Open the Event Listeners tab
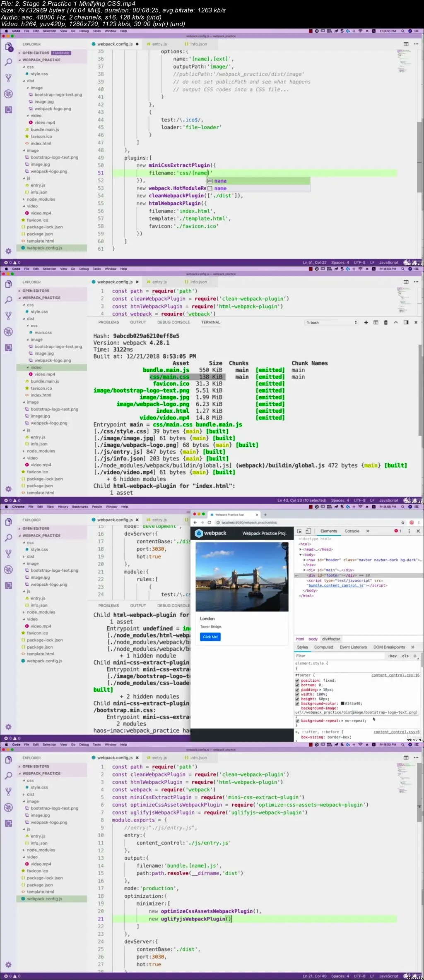Viewport: 424px width, 980px height. [x=353, y=647]
